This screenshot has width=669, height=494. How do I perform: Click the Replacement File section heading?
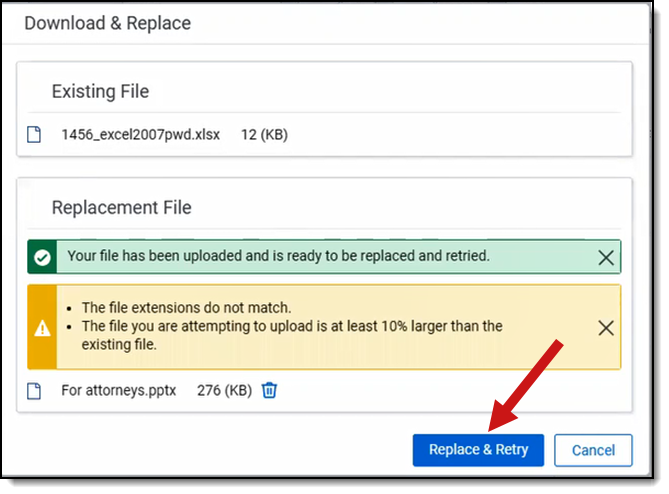coord(121,208)
